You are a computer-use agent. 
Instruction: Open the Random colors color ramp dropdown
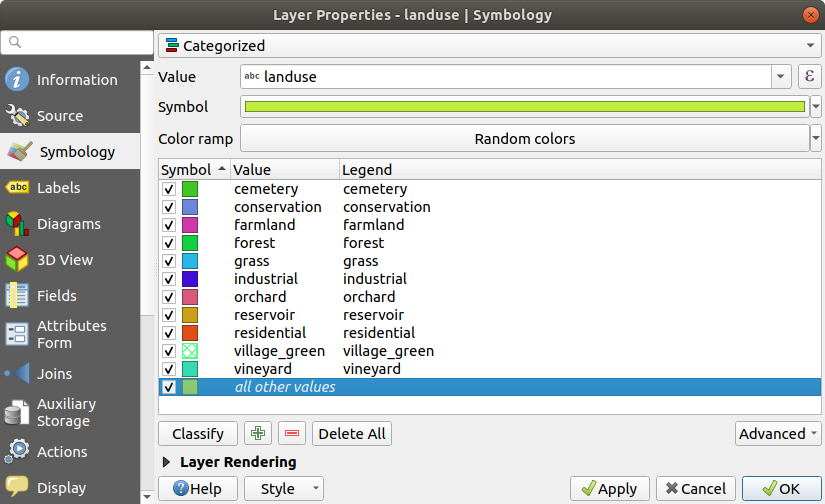[524, 139]
